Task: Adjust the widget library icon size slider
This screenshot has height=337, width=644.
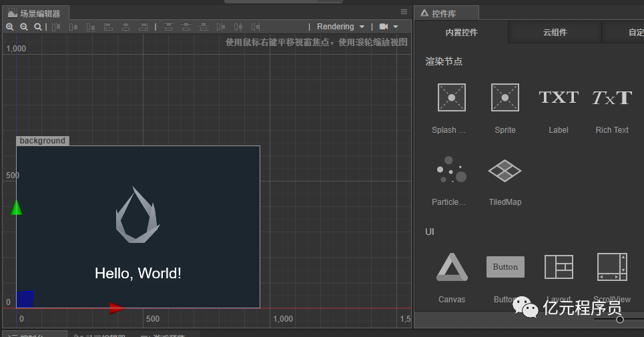Action: click(620, 320)
